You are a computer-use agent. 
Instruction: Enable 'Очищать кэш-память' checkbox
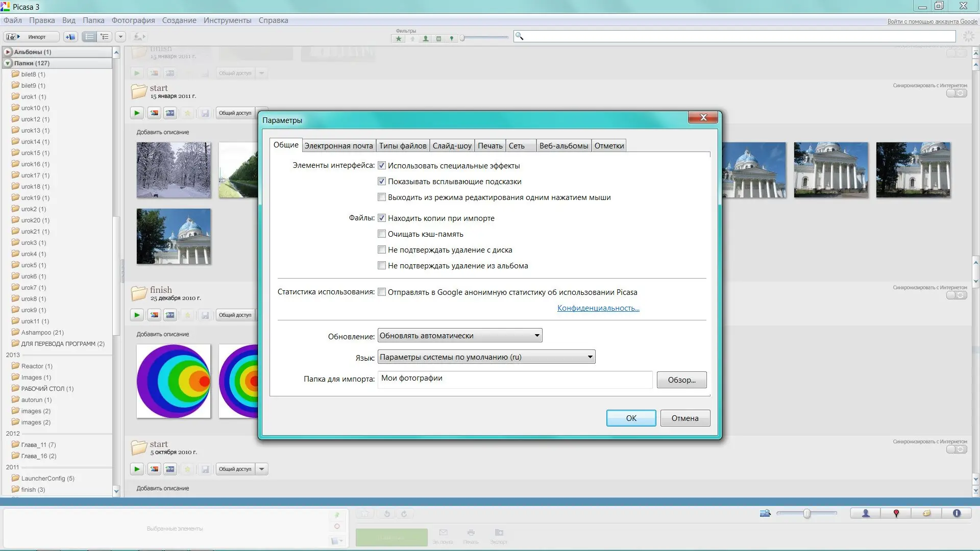[382, 234]
